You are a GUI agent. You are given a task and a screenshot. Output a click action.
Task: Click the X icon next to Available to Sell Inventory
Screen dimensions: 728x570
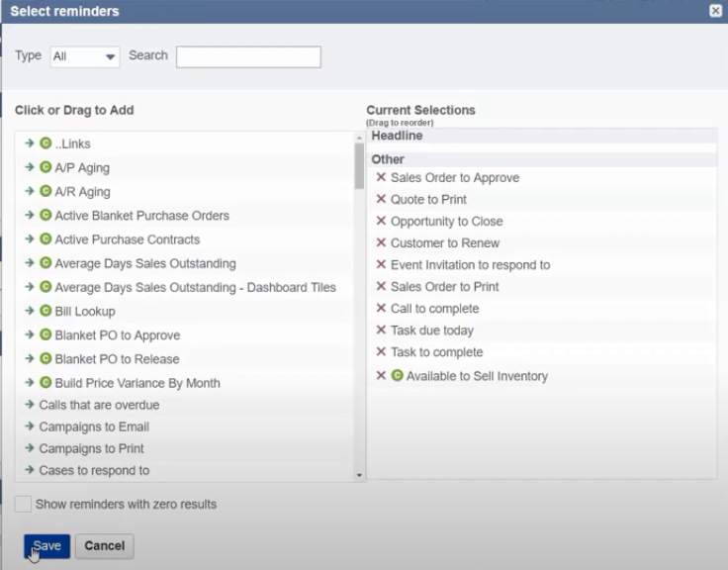(381, 376)
